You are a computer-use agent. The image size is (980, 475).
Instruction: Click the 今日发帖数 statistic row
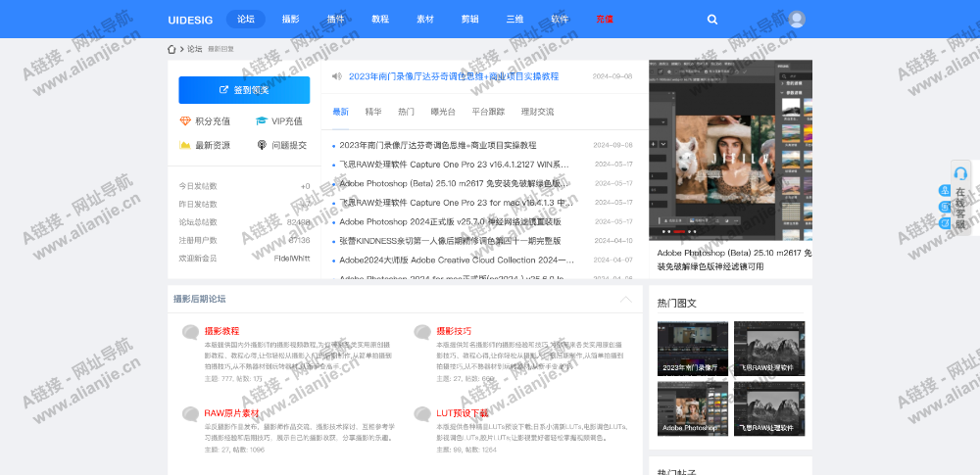tap(244, 186)
